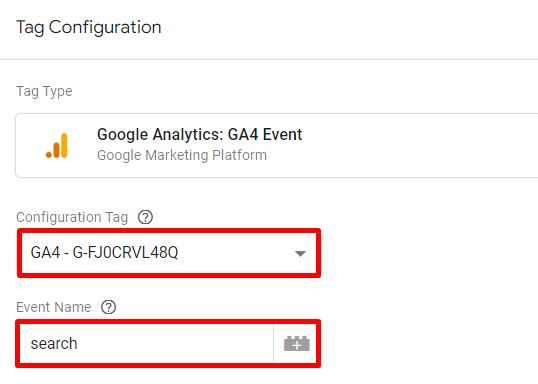The image size is (538, 384).
Task: Open the Event Name help icon
Action: pos(108,307)
